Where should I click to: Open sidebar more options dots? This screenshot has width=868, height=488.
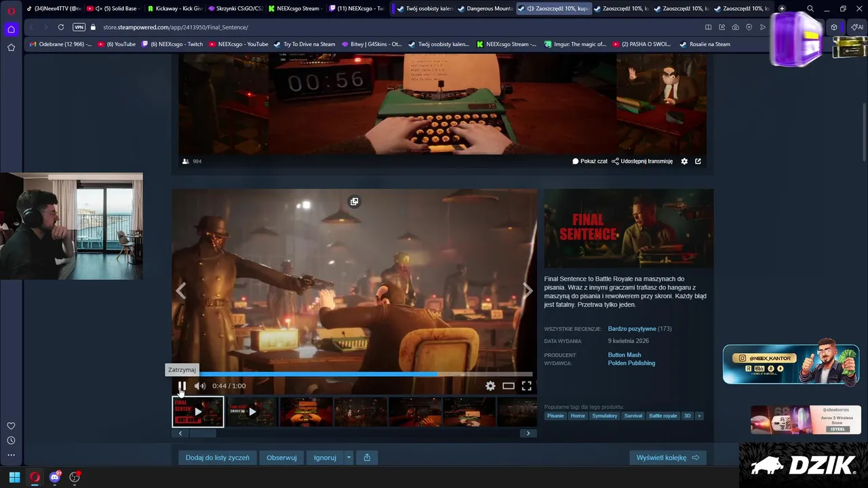tap(11, 455)
